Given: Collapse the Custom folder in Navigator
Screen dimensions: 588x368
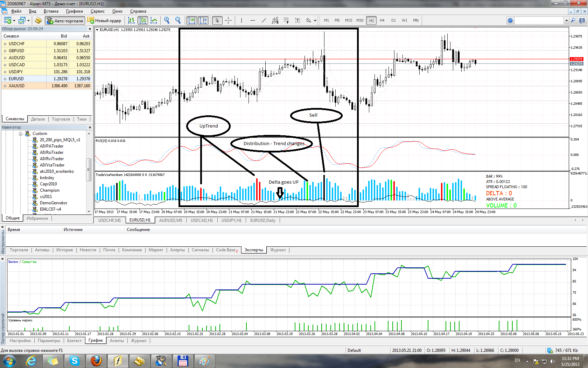Looking at the screenshot, I should point(21,134).
